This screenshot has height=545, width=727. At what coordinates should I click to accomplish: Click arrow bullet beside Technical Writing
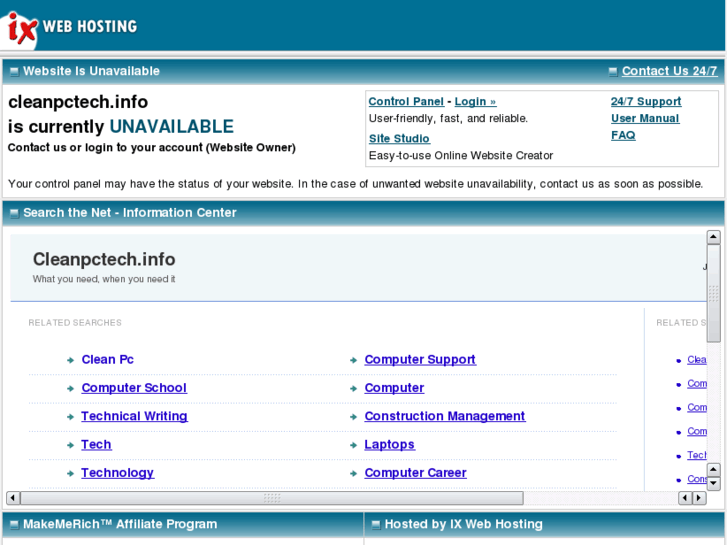tap(70, 417)
